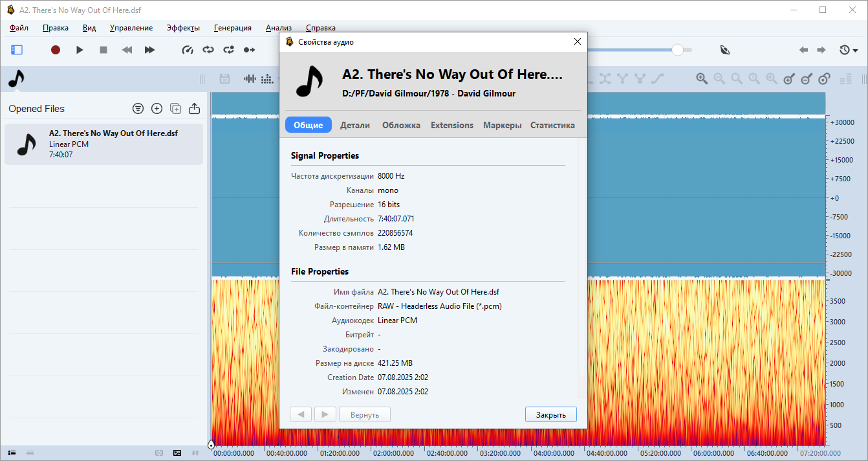This screenshot has width=868, height=461.
Task: Select the Общие tab in the dialog
Action: tap(309, 125)
